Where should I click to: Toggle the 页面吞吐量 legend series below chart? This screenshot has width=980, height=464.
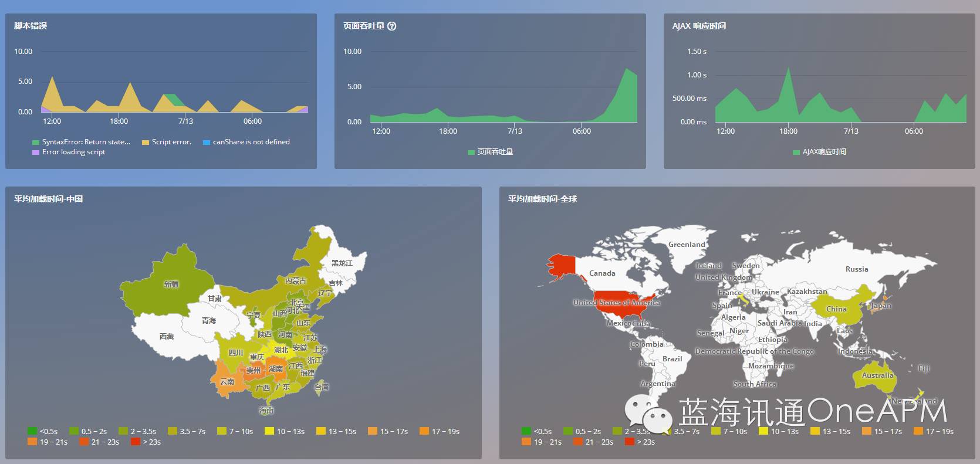pyautogui.click(x=490, y=152)
